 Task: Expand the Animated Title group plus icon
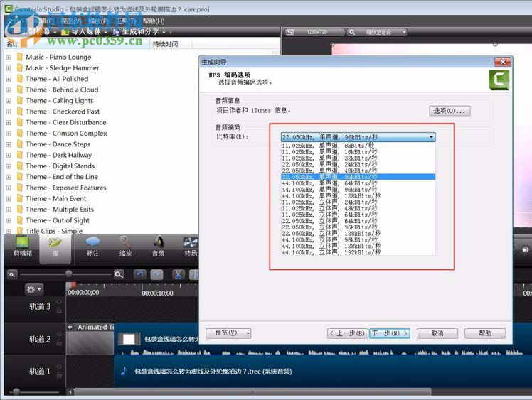(x=70, y=327)
